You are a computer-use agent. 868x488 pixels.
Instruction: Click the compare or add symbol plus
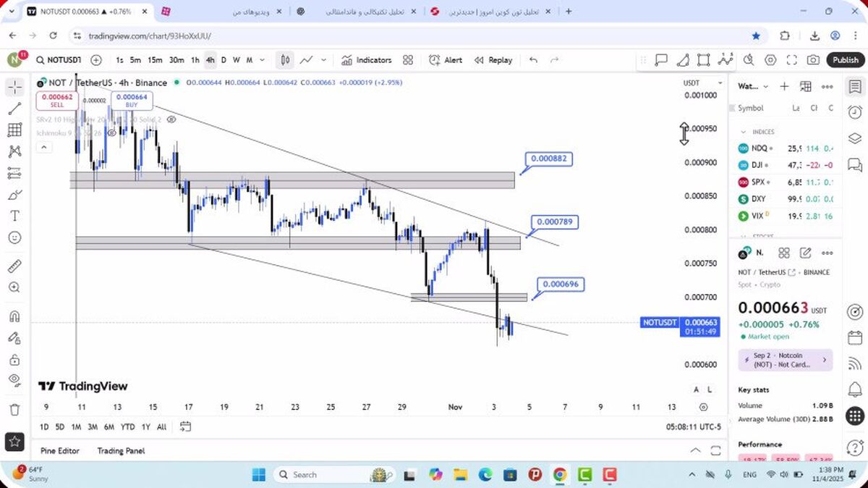[x=96, y=60]
